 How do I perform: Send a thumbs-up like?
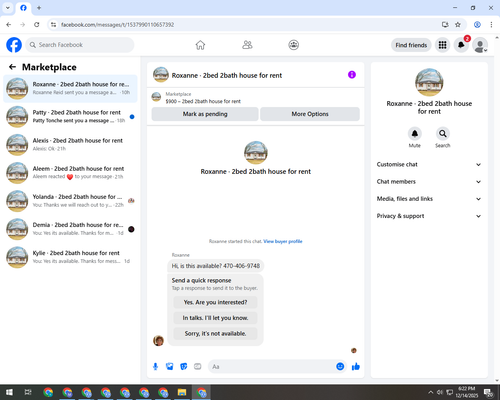[356, 367]
